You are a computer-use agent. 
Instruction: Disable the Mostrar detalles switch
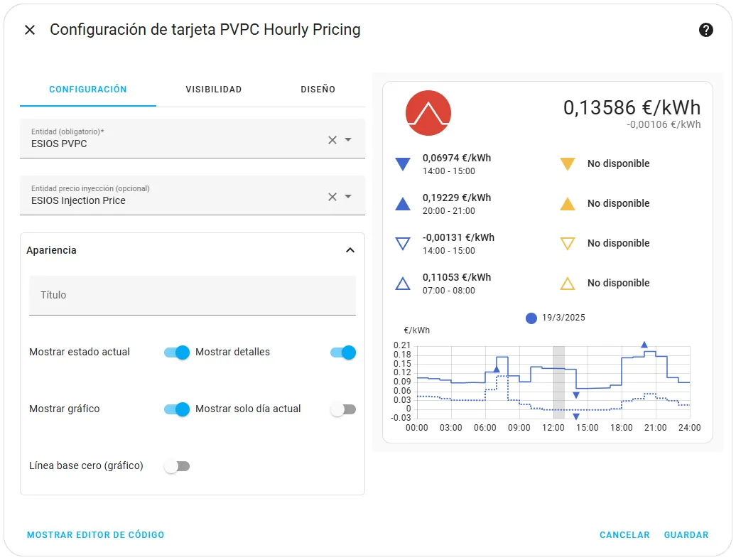tap(342, 352)
